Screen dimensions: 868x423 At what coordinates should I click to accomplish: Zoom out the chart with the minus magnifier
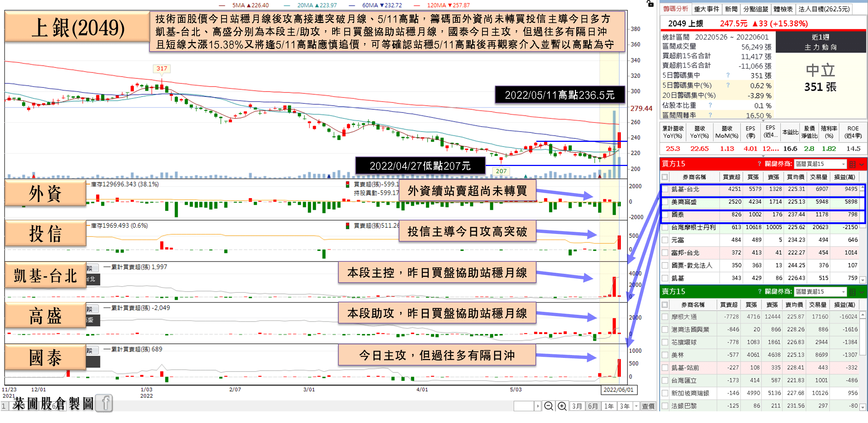coord(548,406)
